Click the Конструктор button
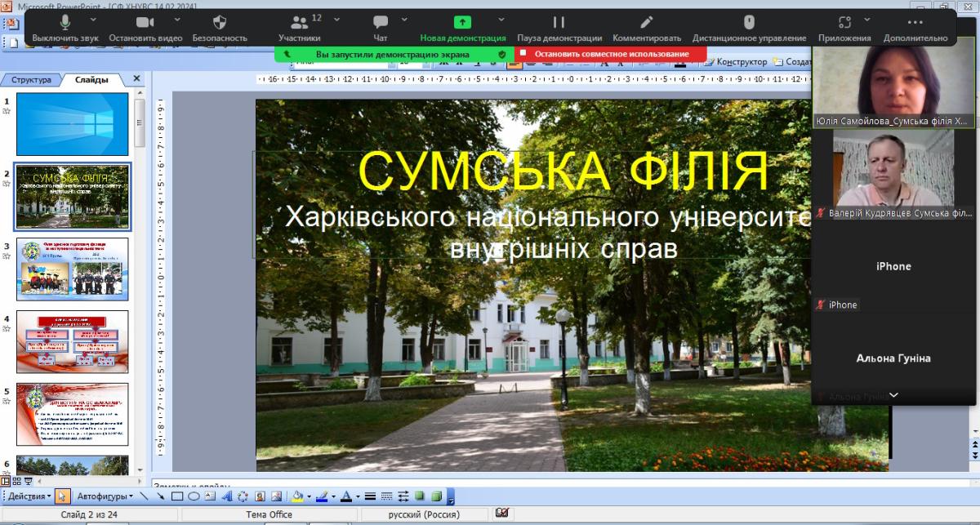The width and height of the screenshot is (980, 525). [737, 62]
